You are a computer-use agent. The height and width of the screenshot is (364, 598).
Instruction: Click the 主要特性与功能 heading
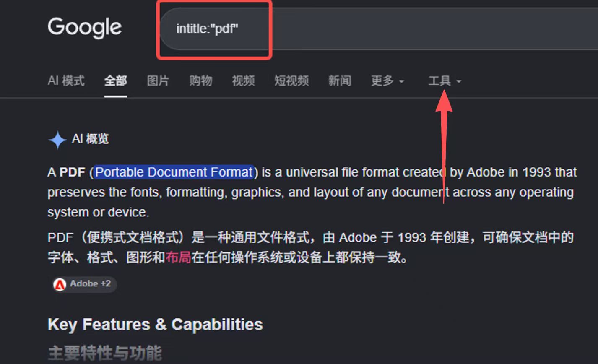click(105, 353)
